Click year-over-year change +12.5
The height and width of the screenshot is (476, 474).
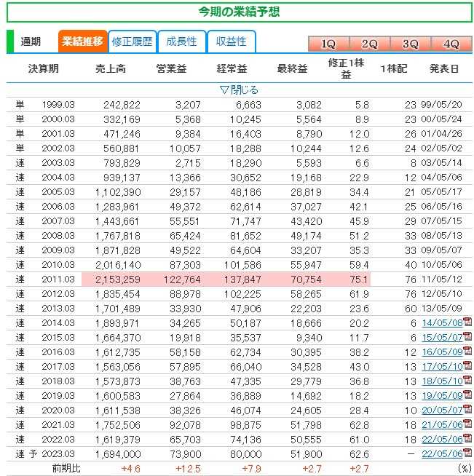tap(188, 469)
